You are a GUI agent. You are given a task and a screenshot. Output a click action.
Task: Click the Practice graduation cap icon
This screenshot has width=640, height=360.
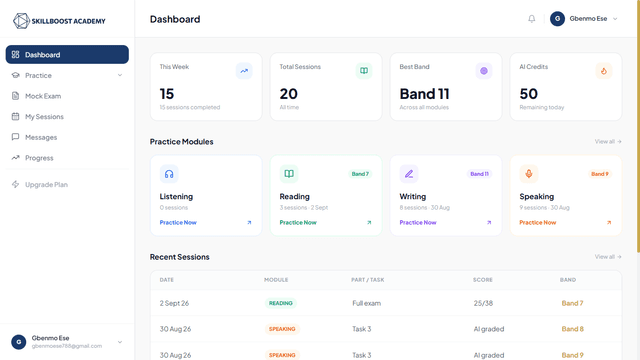coord(16,75)
